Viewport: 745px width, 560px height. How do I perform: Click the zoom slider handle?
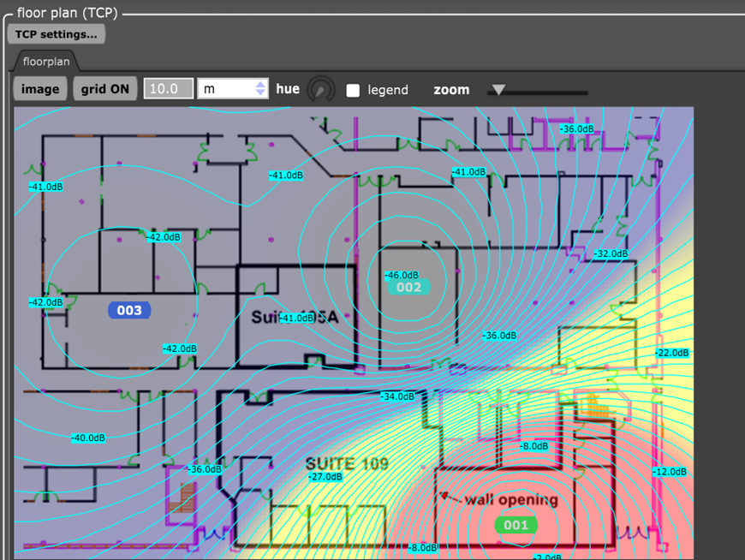point(498,89)
